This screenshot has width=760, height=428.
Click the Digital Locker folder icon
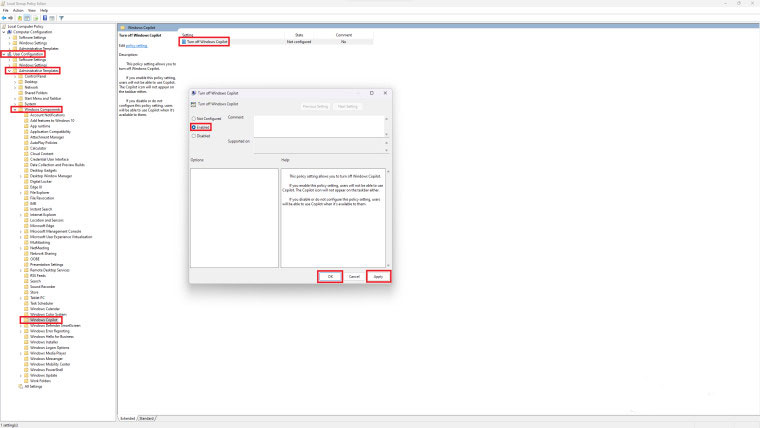pos(26,182)
